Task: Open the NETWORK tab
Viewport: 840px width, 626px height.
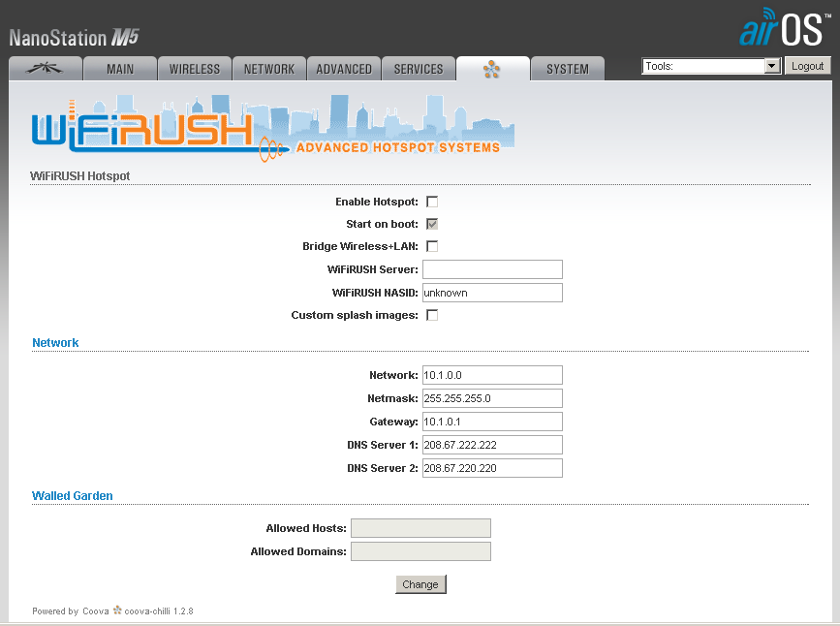Action: pyautogui.click(x=269, y=69)
